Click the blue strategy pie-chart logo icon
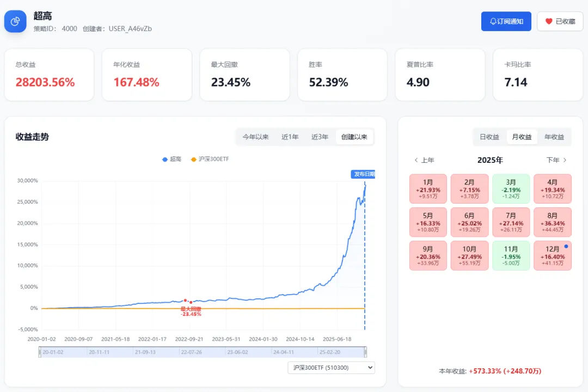This screenshot has width=588, height=392. (15, 21)
